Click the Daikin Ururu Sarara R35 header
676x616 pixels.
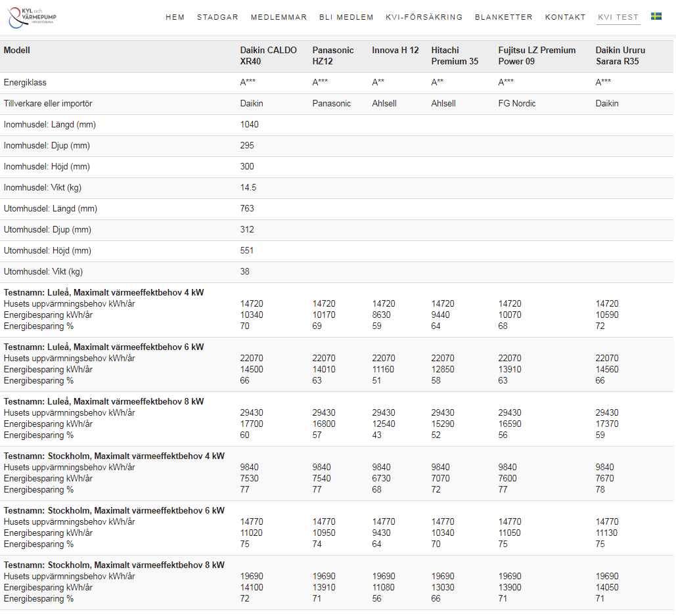[x=620, y=56]
